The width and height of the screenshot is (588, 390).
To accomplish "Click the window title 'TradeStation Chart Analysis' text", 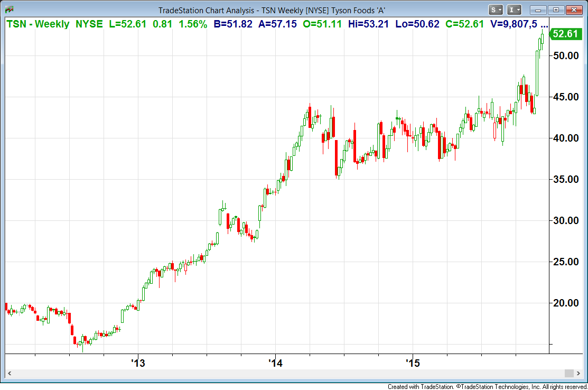I will click(x=206, y=11).
